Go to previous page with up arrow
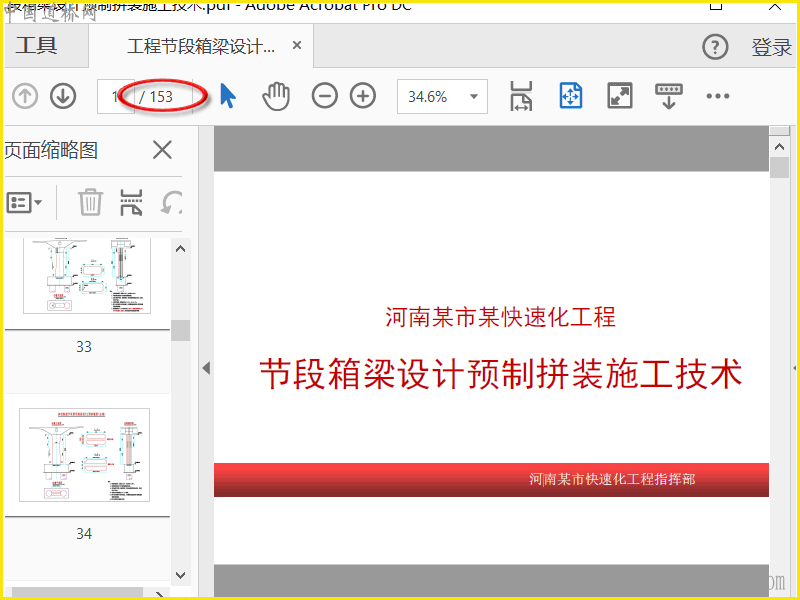The height and width of the screenshot is (600, 800). point(25,96)
